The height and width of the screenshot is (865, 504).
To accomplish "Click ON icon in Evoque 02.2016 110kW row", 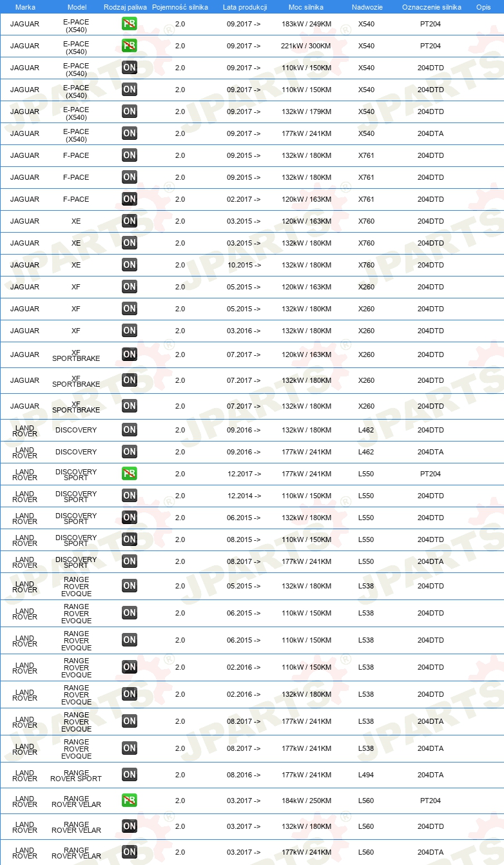I will pos(130,667).
